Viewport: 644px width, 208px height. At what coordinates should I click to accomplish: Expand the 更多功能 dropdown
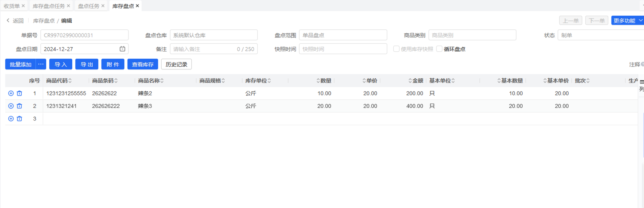627,21
